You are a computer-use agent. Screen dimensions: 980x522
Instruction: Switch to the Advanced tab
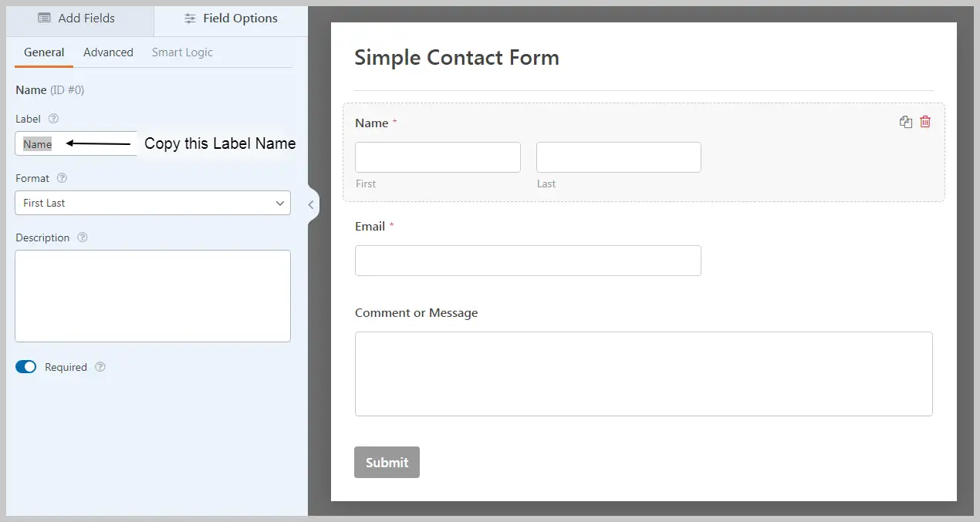[x=108, y=52]
